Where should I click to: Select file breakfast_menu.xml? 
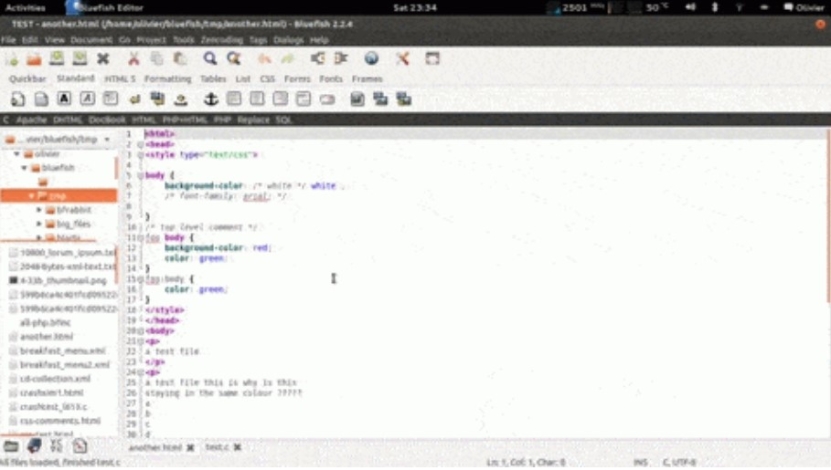click(63, 351)
